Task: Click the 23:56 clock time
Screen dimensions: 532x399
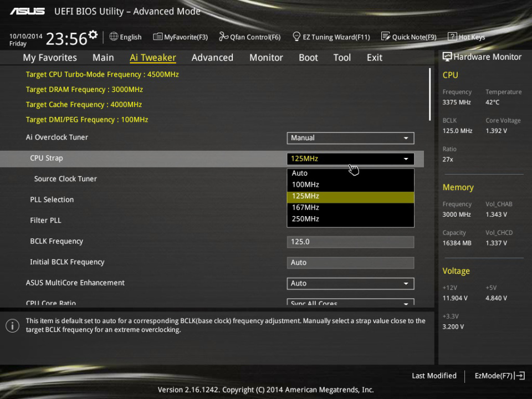Action: pos(66,39)
